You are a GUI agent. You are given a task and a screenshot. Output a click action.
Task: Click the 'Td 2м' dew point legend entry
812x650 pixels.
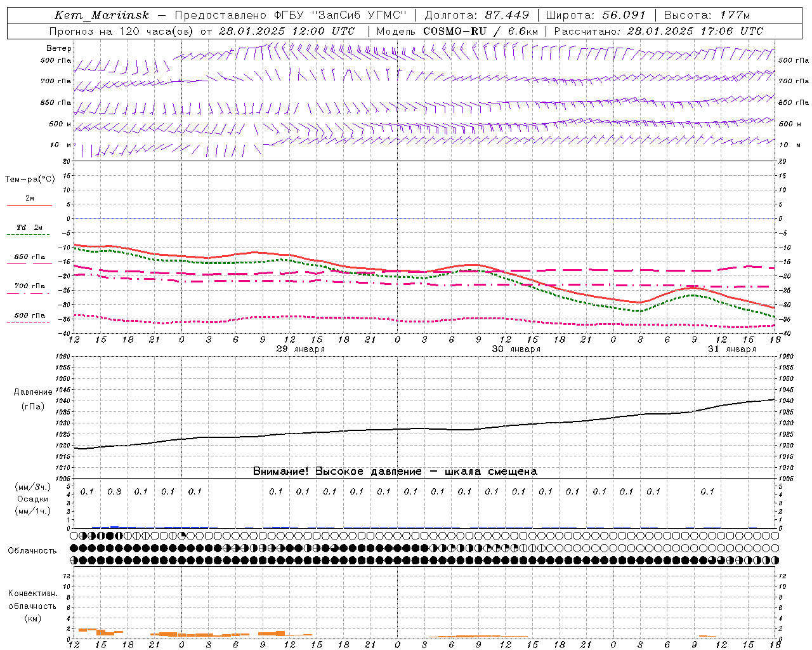(30, 227)
